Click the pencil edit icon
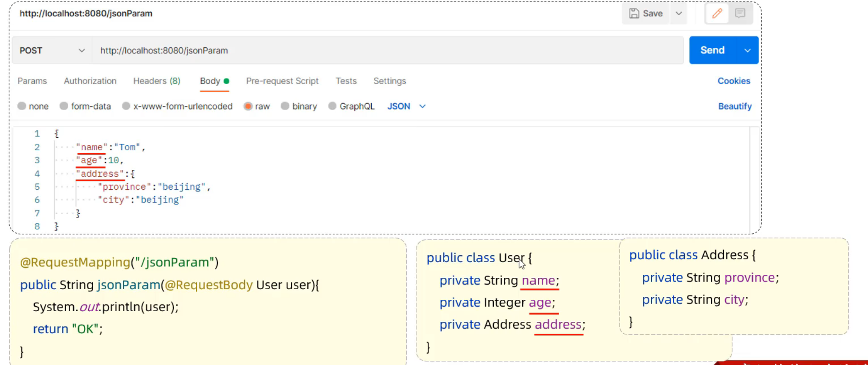 717,14
